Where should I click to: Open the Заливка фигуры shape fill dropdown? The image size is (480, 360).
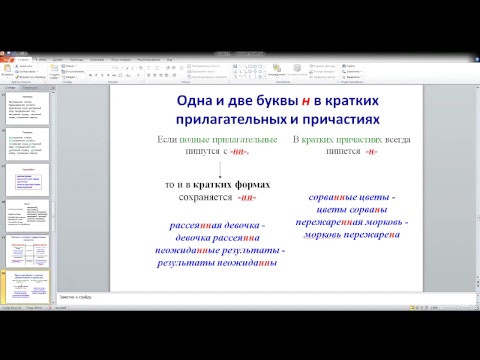[323, 66]
